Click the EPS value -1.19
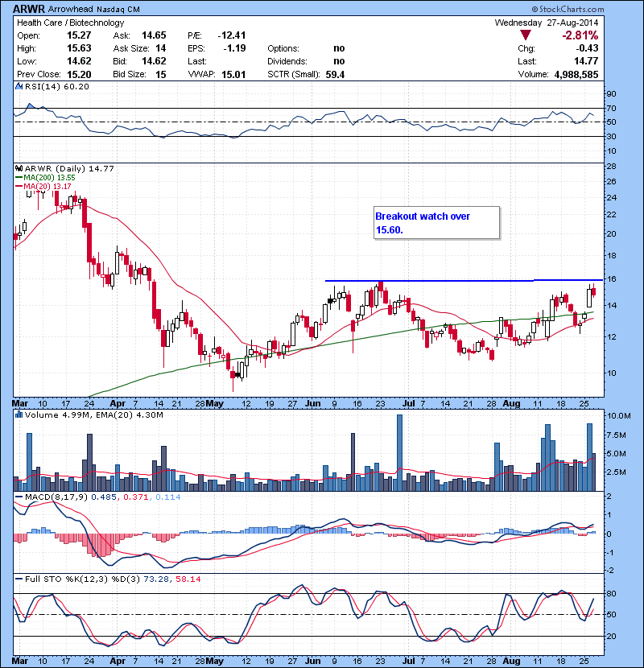Viewport: 644px width, 668px height. tap(234, 48)
